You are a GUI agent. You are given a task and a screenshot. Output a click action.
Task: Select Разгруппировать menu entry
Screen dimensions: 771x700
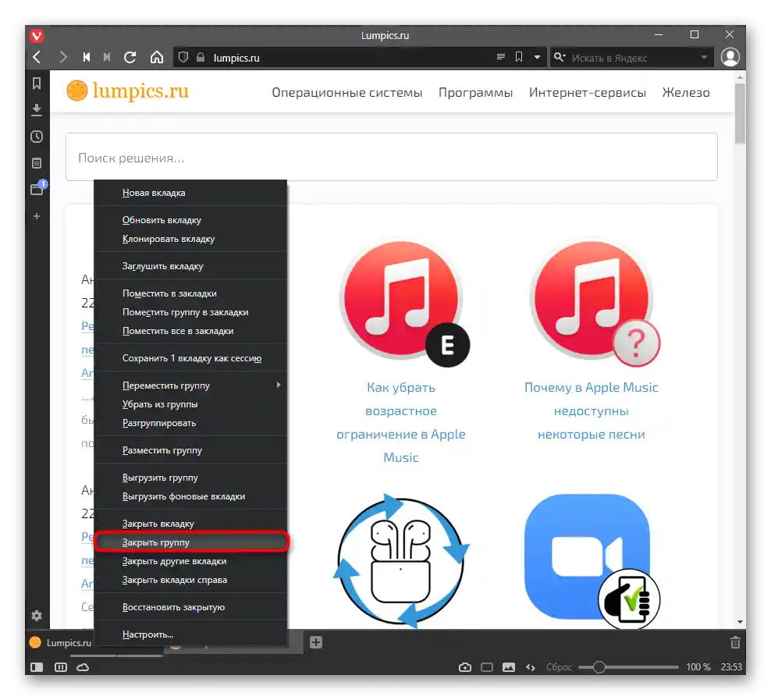tap(190, 423)
